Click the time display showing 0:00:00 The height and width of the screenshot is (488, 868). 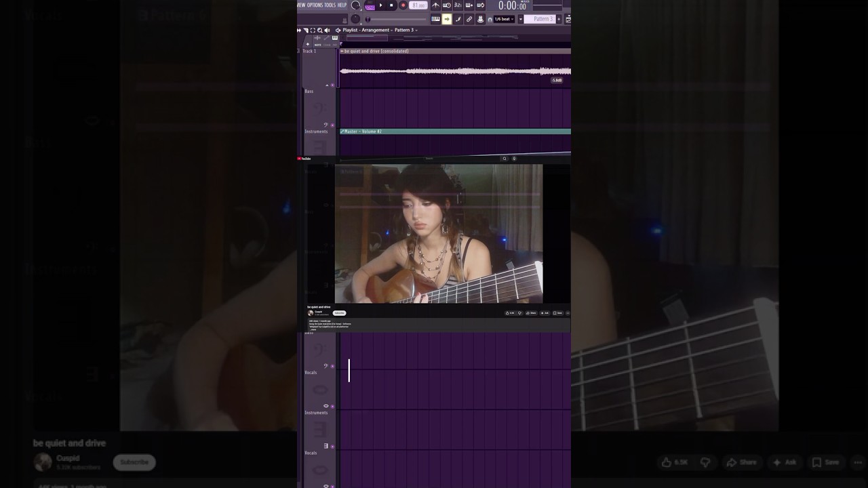click(512, 5)
